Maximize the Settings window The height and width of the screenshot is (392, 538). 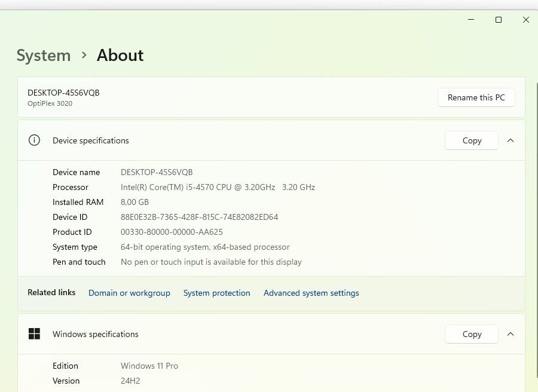click(499, 20)
